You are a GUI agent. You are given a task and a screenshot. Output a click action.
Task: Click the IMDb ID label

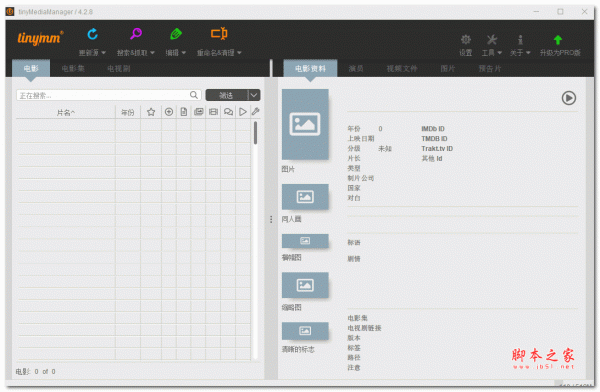coord(433,129)
